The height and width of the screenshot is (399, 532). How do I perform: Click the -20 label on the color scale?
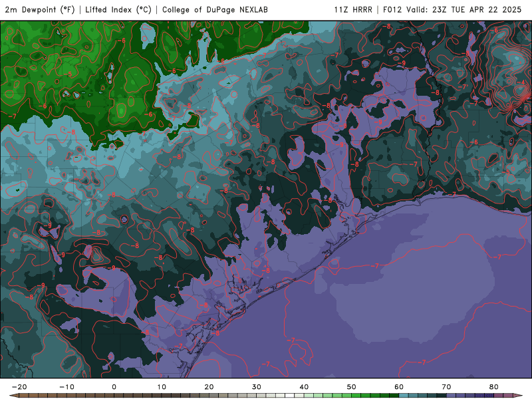19,387
